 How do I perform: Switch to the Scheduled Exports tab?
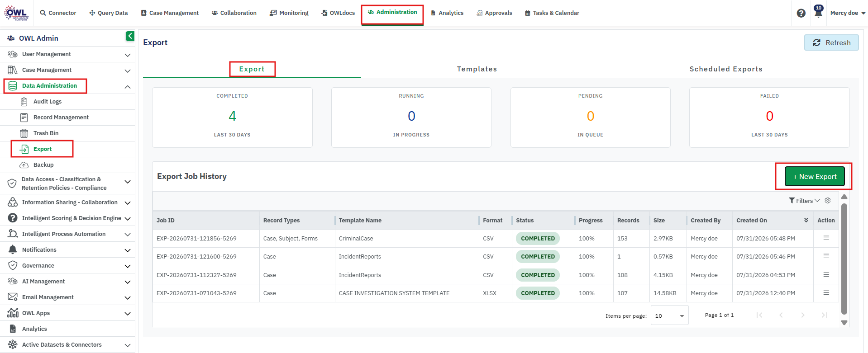point(726,69)
